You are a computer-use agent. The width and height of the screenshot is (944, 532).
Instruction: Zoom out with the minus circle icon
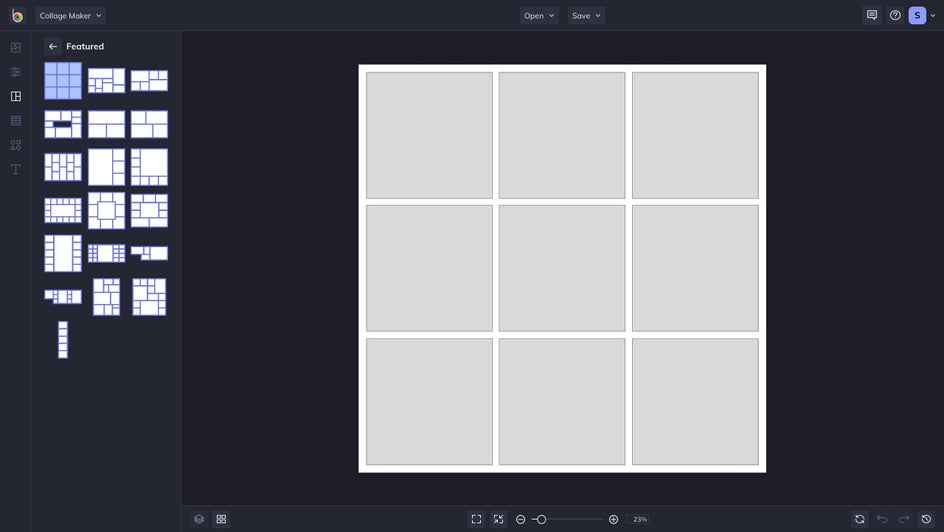(x=521, y=519)
